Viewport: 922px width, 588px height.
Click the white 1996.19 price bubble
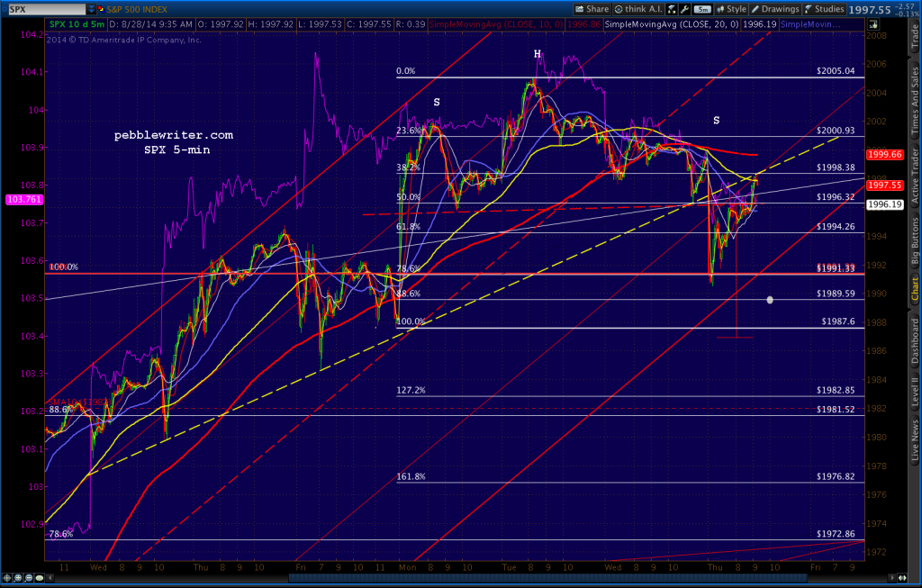coord(884,204)
